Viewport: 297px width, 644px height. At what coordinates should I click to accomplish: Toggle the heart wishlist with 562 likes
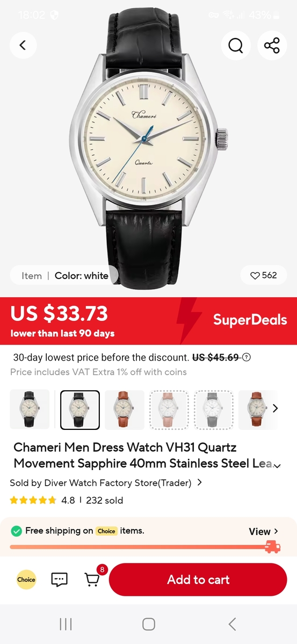pos(264,275)
